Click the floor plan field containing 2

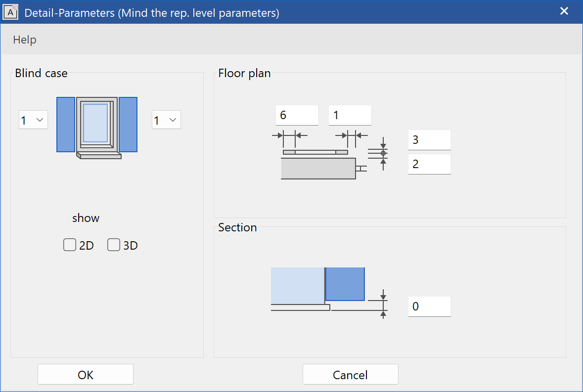click(x=429, y=164)
